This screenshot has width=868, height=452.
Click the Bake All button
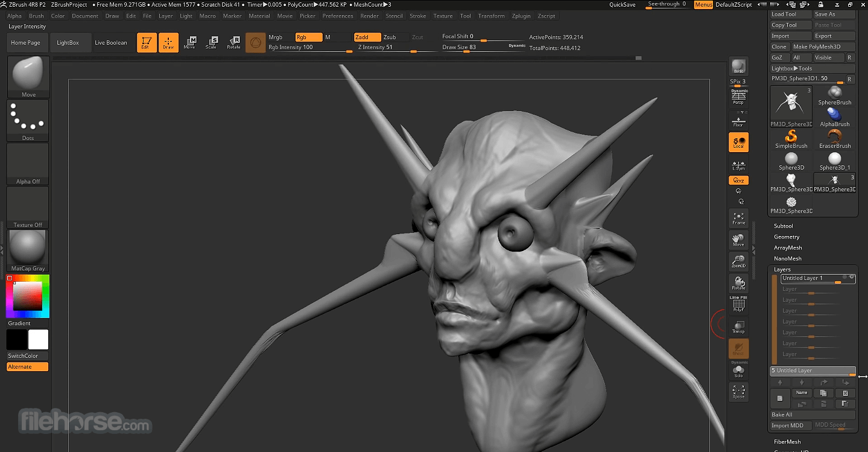tap(813, 415)
